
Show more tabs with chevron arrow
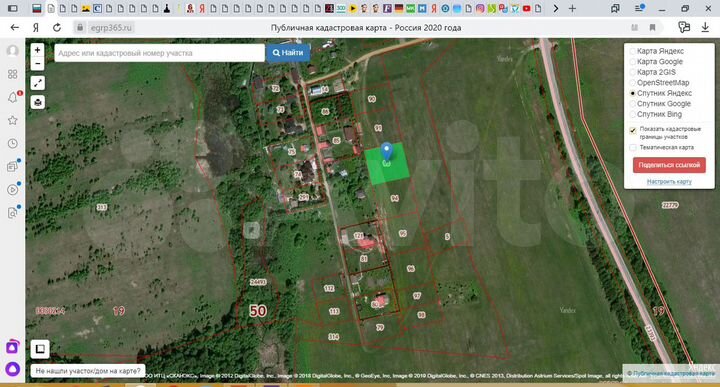556,8
